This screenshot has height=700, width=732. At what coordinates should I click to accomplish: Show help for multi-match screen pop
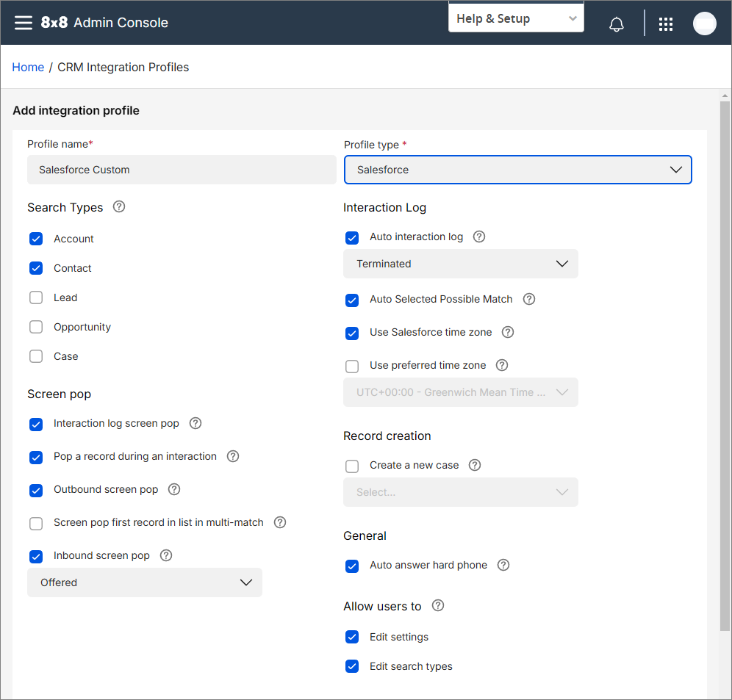(279, 522)
